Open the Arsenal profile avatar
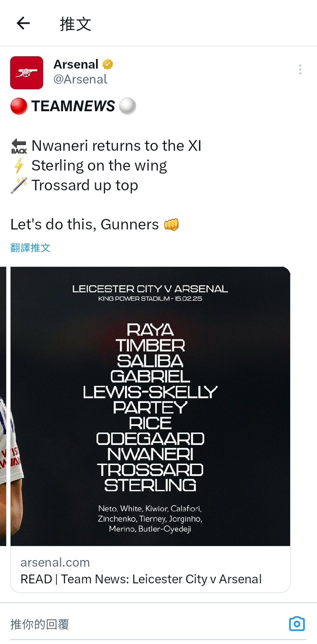Screen dimensions: 317x644 (x=26, y=73)
